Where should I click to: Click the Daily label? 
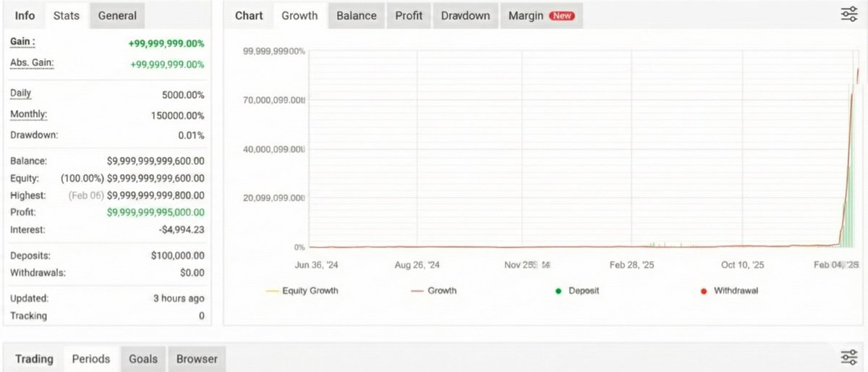click(21, 94)
